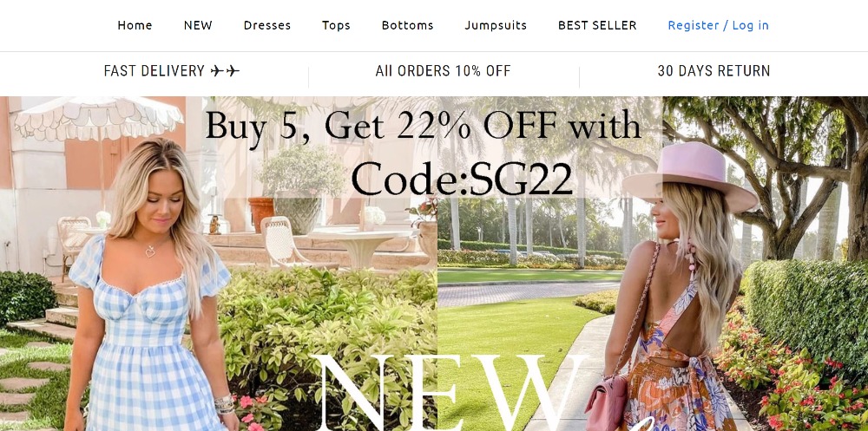Open the 30 DAYS RETURN info
The image size is (868, 431).
[x=713, y=71]
